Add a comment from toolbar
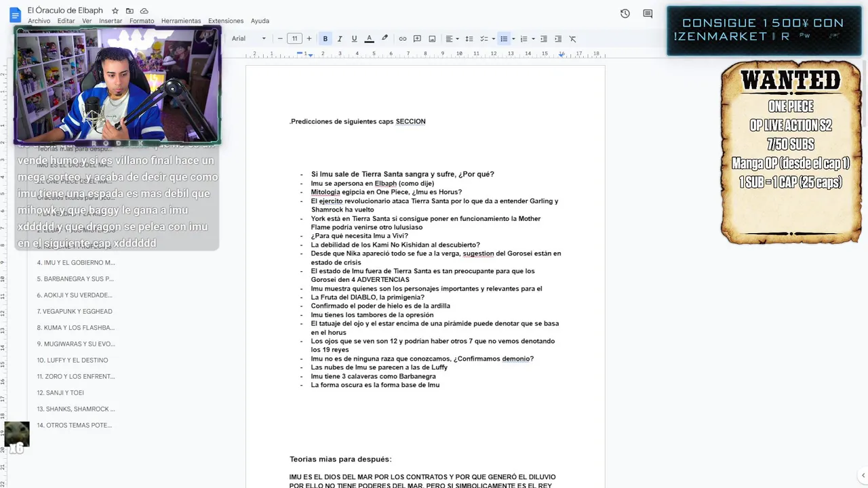The width and height of the screenshot is (868, 488). [417, 39]
